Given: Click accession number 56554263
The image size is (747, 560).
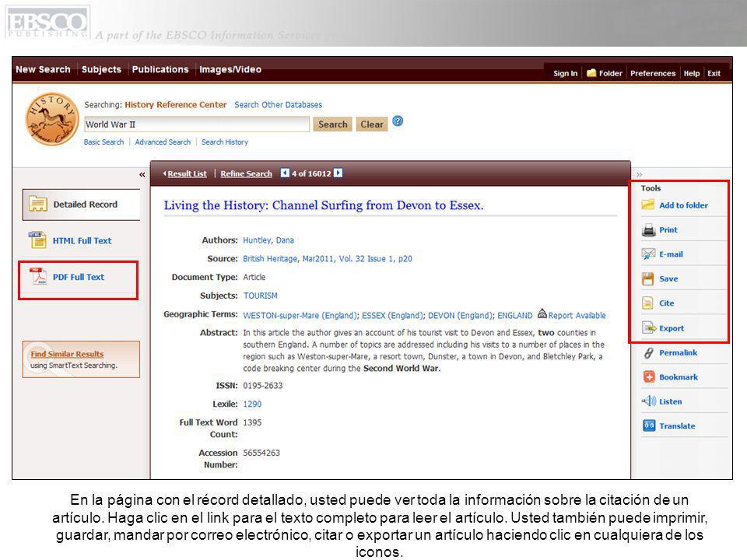Looking at the screenshot, I should [x=261, y=453].
